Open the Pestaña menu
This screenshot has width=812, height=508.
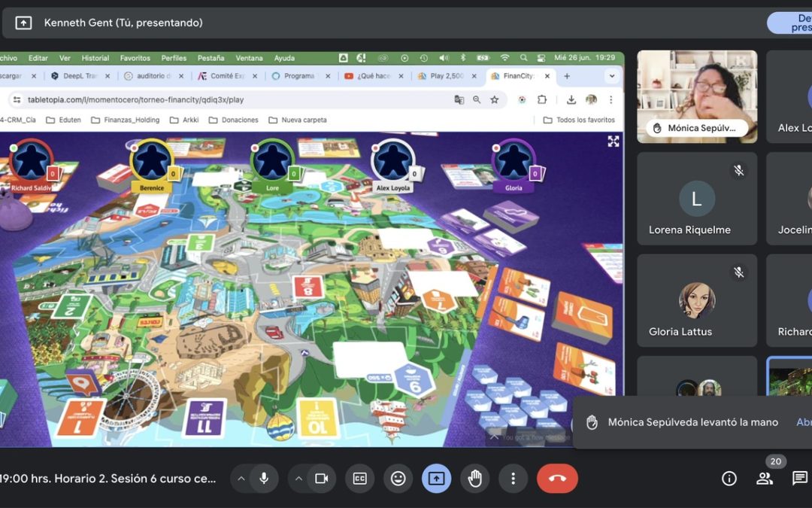(211, 58)
